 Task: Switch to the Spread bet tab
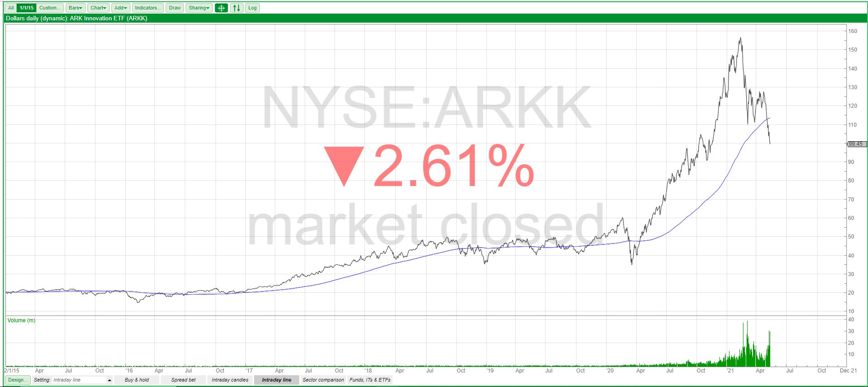183,380
